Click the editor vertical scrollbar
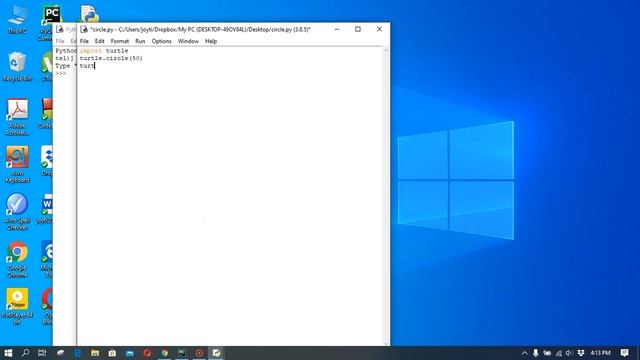The image size is (640, 360). tap(386, 196)
